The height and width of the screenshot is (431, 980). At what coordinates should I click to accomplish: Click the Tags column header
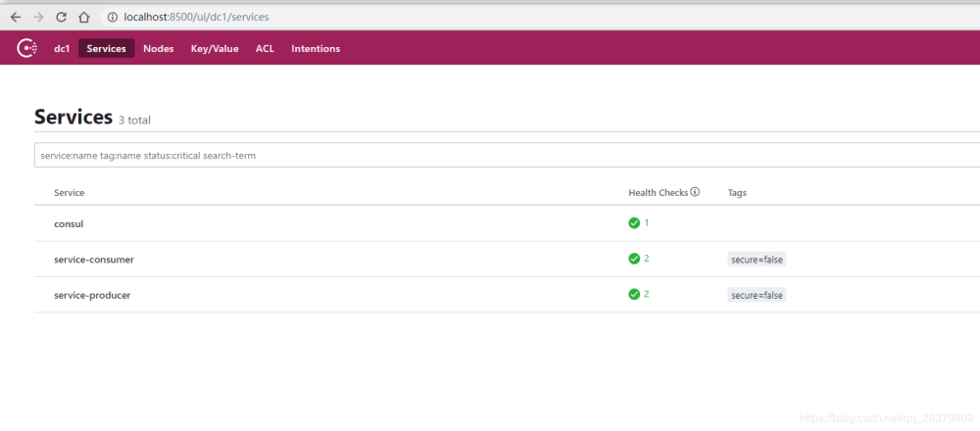pyautogui.click(x=737, y=192)
